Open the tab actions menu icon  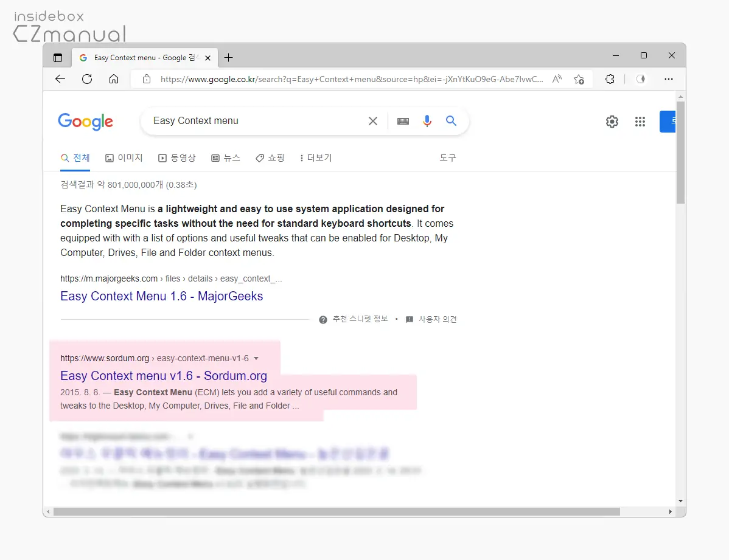(58, 58)
